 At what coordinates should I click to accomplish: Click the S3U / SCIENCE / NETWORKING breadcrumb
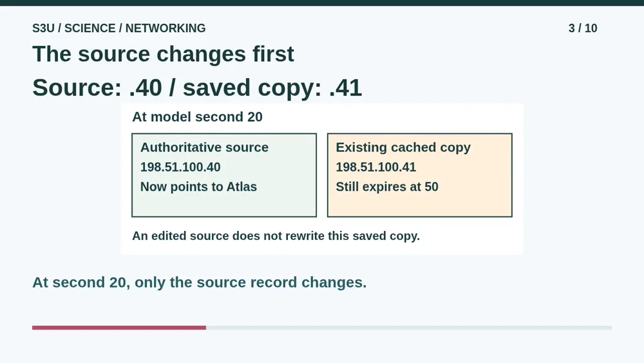click(x=118, y=28)
